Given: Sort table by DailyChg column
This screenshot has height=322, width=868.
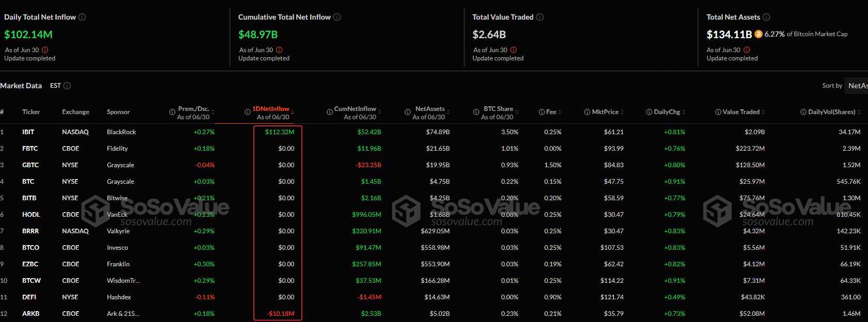Looking at the screenshot, I should [667, 112].
